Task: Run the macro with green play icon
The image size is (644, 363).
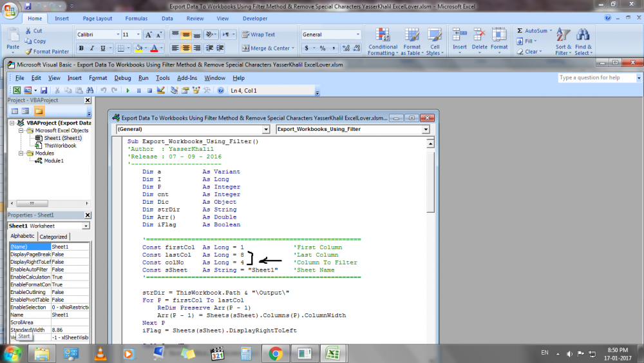Action: coord(128,90)
